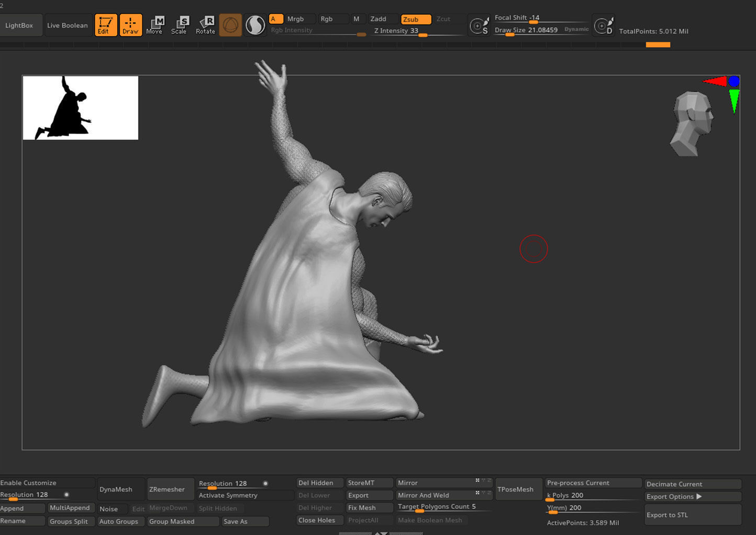Click the S symmetric draw size icon
The width and height of the screenshot is (756, 535).
pos(479,26)
